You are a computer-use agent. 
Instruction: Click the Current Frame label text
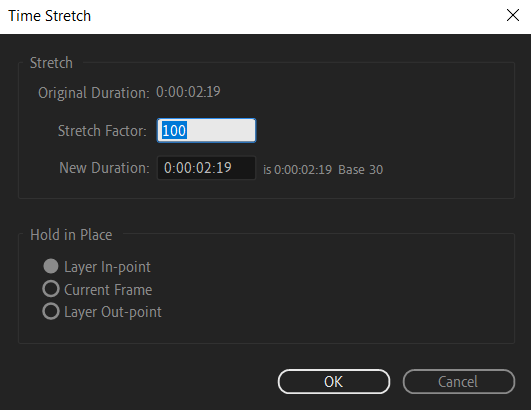click(108, 290)
